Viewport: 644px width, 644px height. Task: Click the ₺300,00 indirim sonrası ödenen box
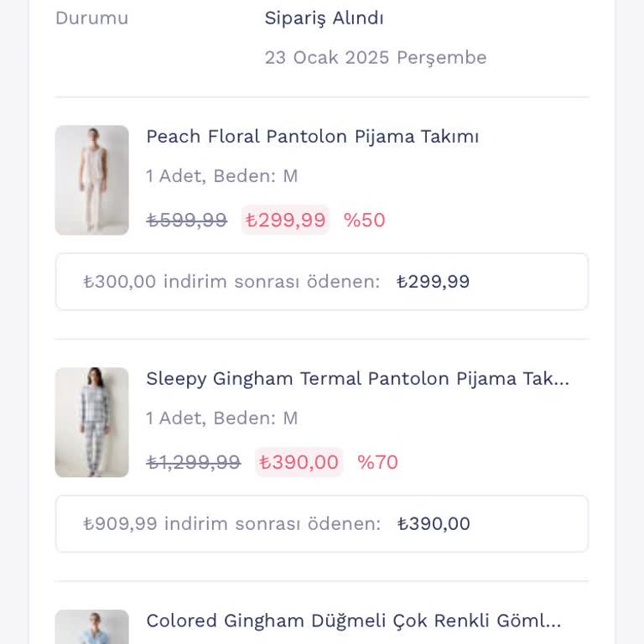pyautogui.click(x=322, y=282)
